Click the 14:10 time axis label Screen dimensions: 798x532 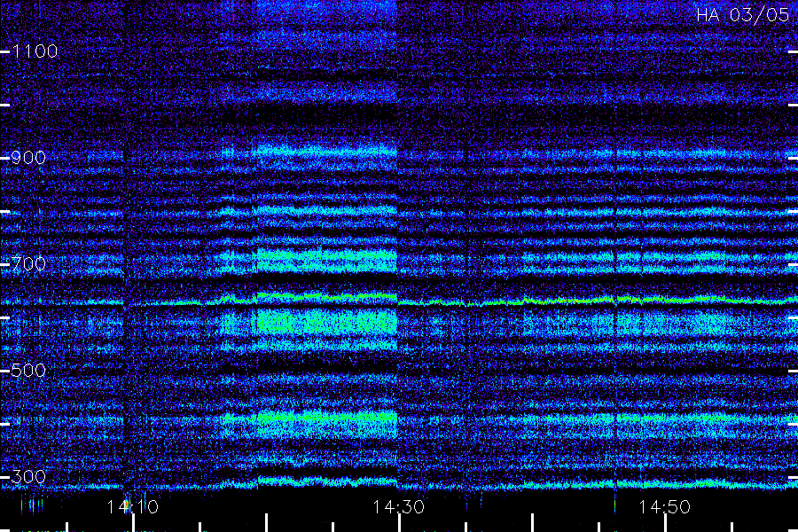(x=132, y=506)
